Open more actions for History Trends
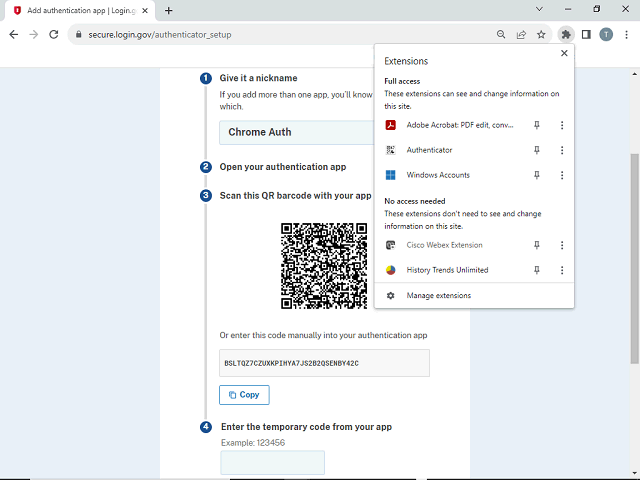This screenshot has width=640, height=480. [562, 270]
